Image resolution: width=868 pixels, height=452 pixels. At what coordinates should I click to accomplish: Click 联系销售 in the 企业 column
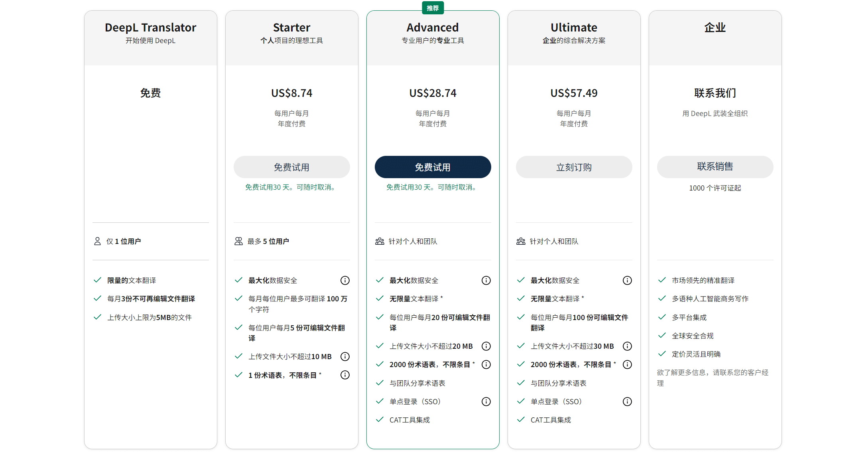(x=714, y=167)
